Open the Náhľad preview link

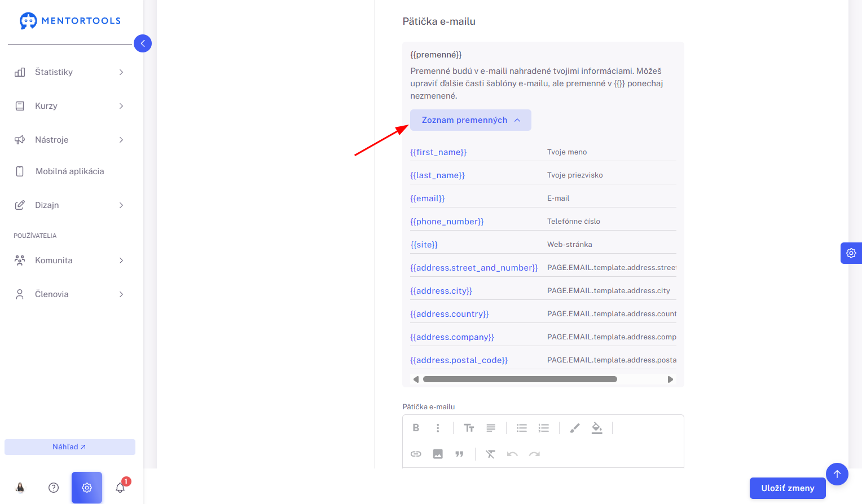point(69,447)
